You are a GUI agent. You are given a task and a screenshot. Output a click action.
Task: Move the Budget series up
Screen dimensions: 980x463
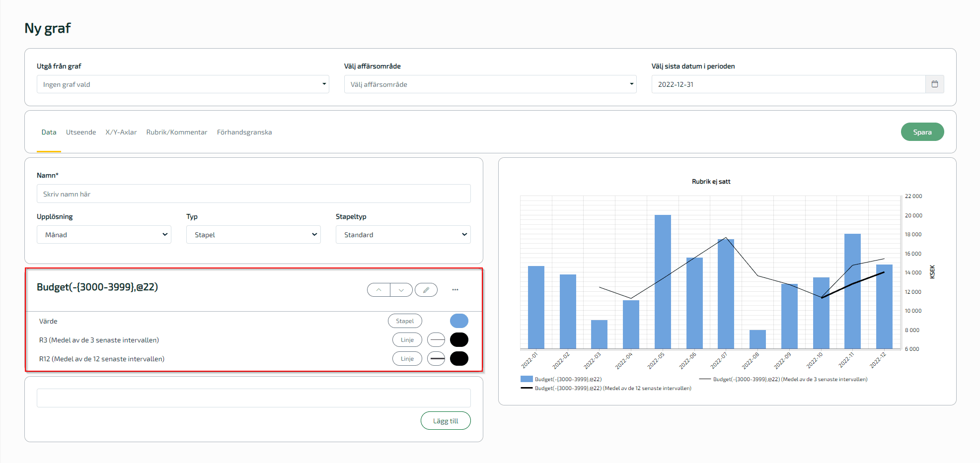[378, 290]
